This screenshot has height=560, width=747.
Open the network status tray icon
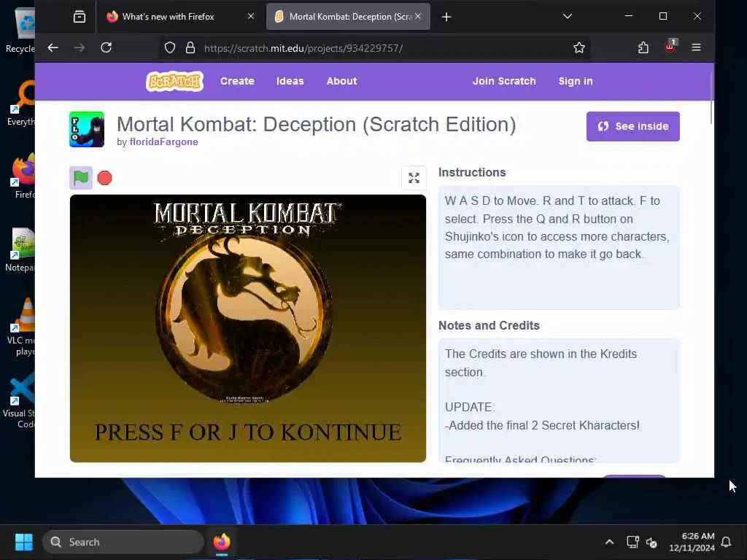point(632,542)
